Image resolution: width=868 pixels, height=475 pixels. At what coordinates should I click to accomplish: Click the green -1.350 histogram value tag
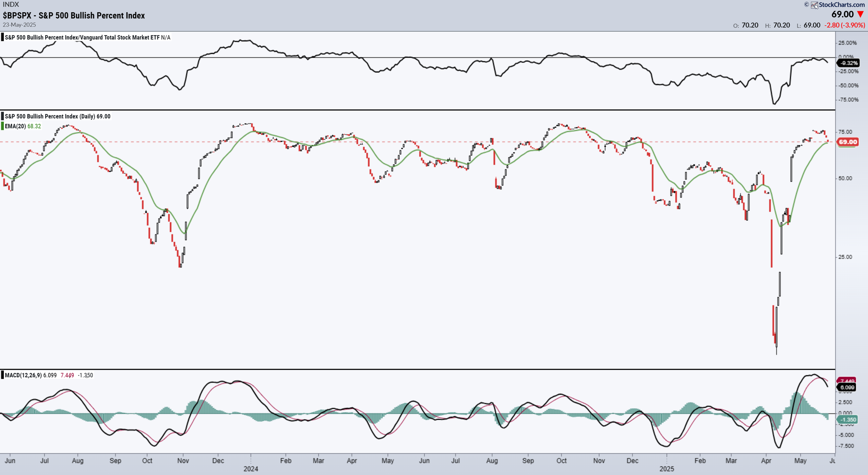tap(847, 420)
